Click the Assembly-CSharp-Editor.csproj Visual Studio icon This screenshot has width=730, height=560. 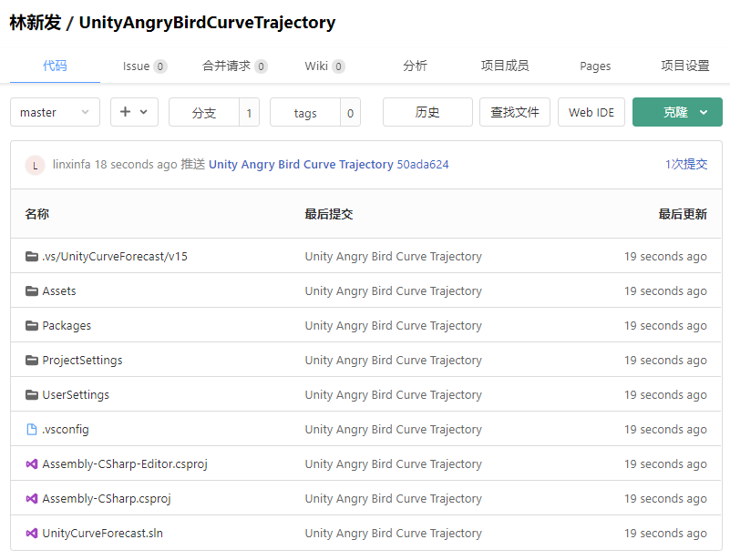[x=32, y=464]
